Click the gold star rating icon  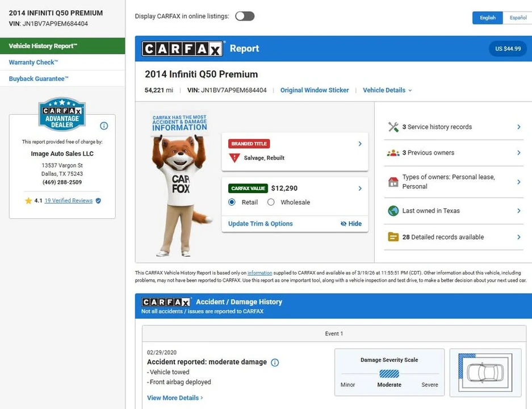pos(28,201)
